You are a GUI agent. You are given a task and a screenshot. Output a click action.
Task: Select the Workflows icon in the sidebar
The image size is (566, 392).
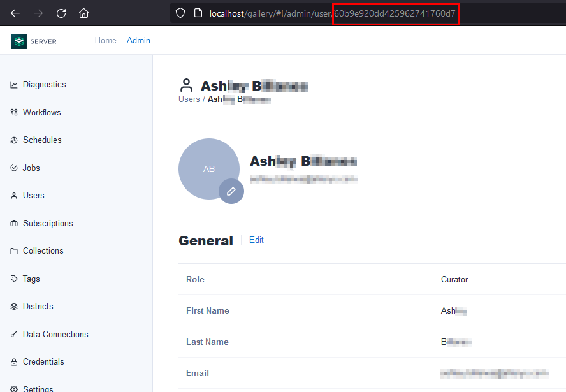click(x=15, y=112)
